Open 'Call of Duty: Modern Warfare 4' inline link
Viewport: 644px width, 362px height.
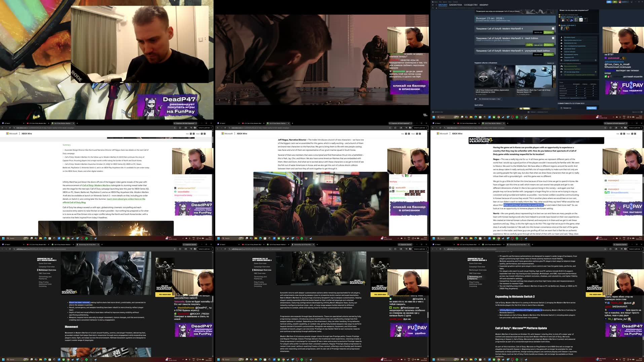tap(97, 185)
